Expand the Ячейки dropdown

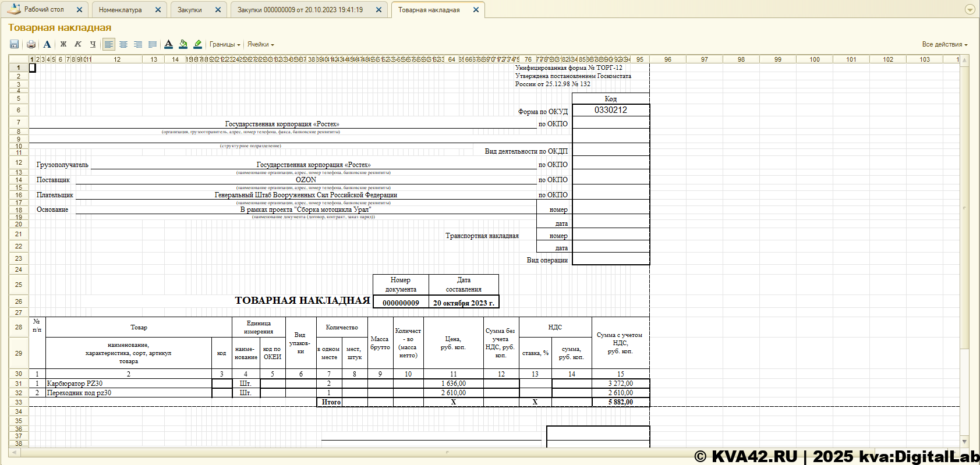(260, 44)
